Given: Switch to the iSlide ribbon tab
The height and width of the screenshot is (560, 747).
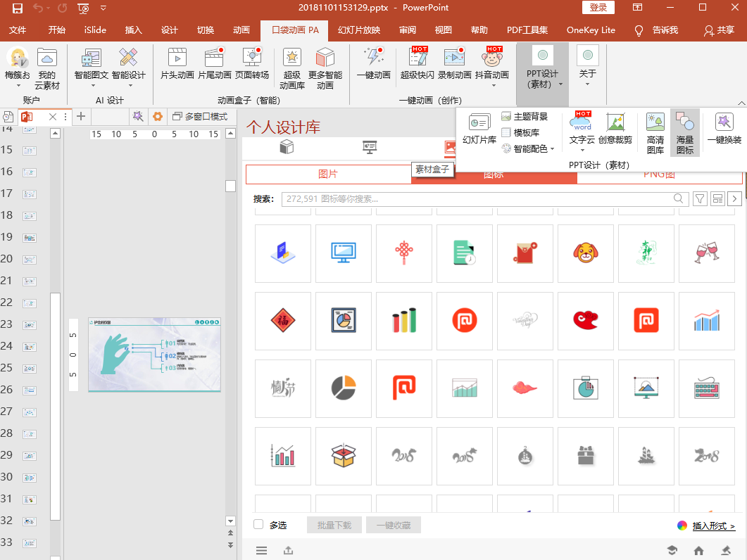Looking at the screenshot, I should click(95, 30).
